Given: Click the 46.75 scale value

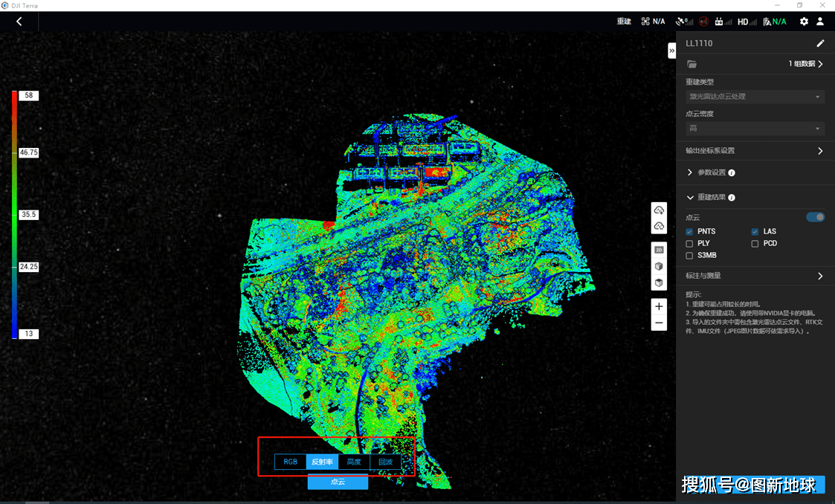Looking at the screenshot, I should point(29,152).
